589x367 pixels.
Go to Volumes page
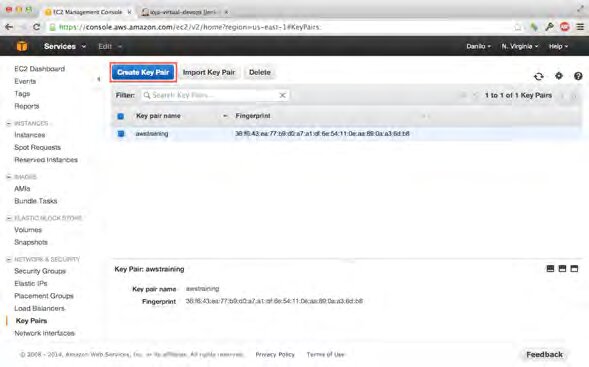28,230
